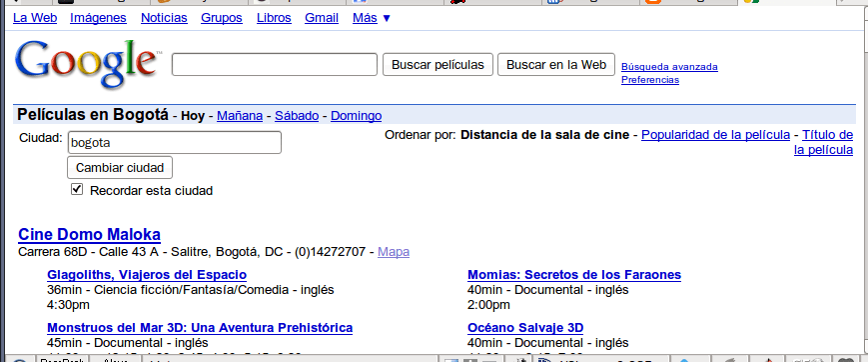Open the Mapa link for Cine Domo
This screenshot has width=868, height=362.
click(x=394, y=252)
